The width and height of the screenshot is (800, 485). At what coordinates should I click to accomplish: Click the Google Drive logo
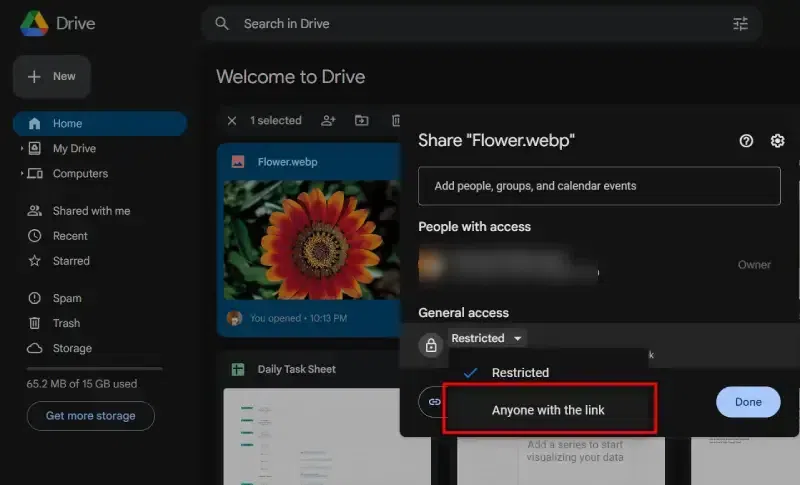(x=34, y=23)
